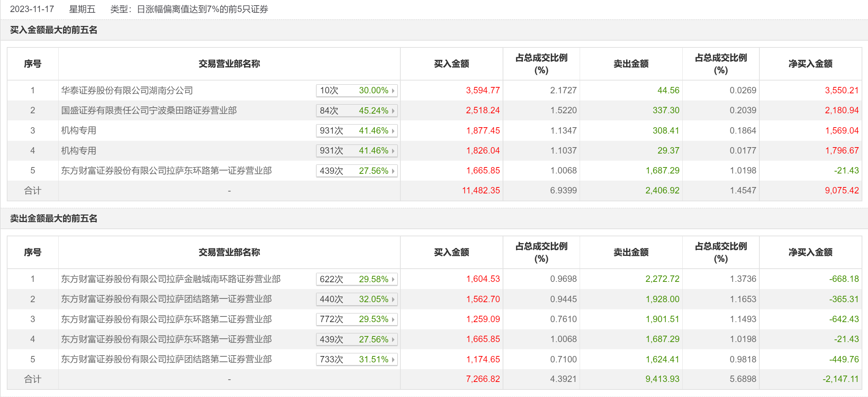Image resolution: width=868 pixels, height=397 pixels.
Task: Open 东方财富拉萨金融城南环路证券营业部 link
Action: (171, 279)
